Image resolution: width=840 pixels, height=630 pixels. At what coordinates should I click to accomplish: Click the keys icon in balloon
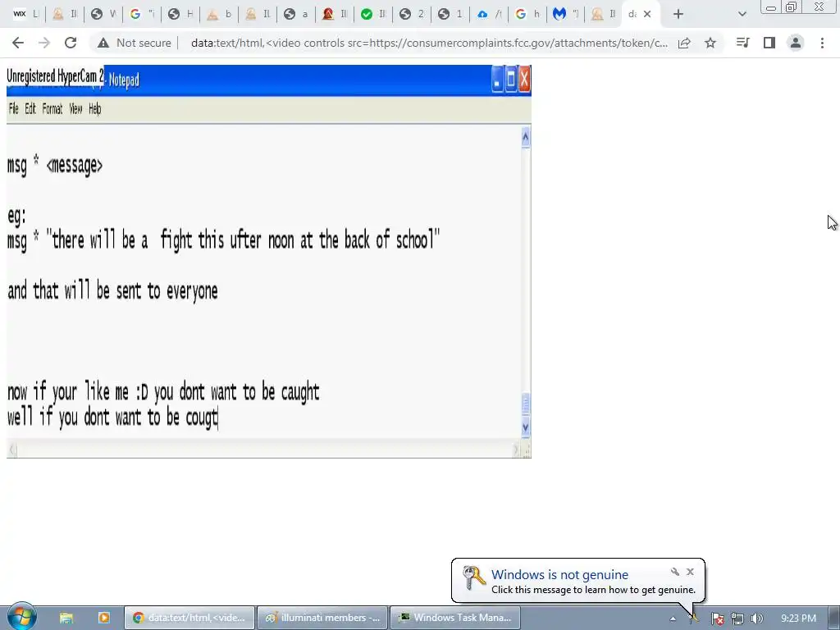473,578
